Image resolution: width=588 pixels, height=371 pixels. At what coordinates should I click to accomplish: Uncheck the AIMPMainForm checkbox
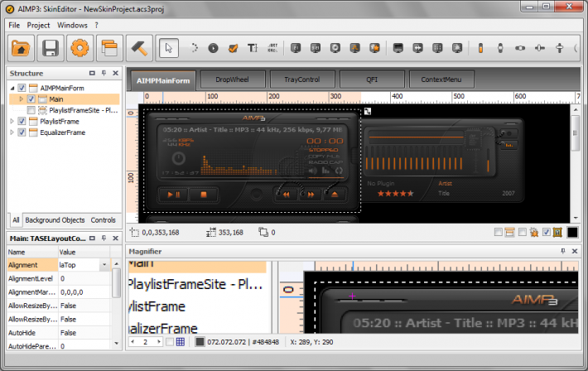[22, 88]
